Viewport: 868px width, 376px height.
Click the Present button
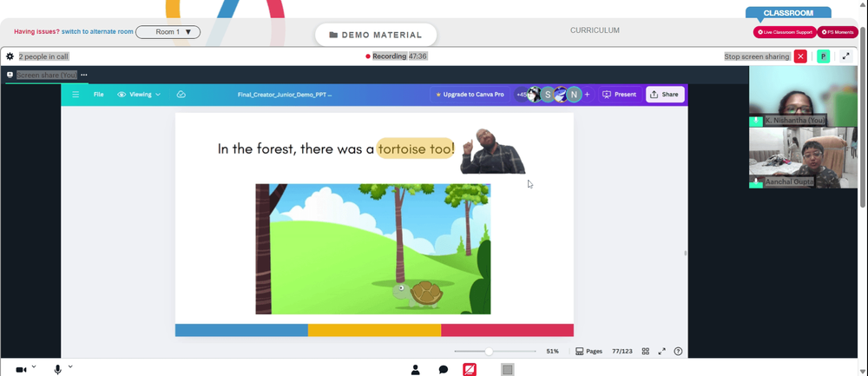point(620,95)
